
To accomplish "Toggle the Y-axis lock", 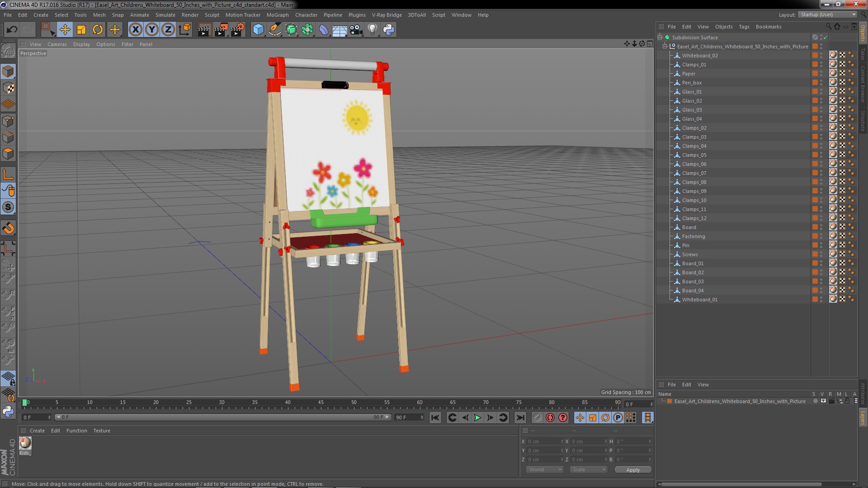I will [152, 30].
